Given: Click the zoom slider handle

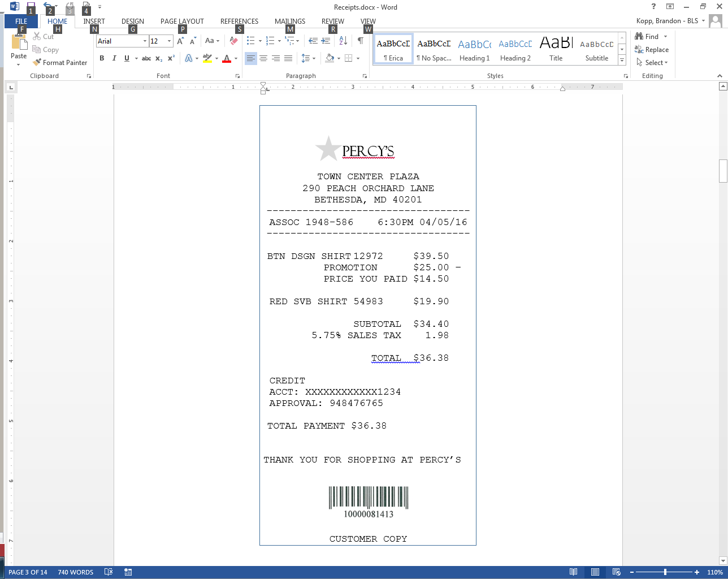Looking at the screenshot, I should click(x=665, y=572).
